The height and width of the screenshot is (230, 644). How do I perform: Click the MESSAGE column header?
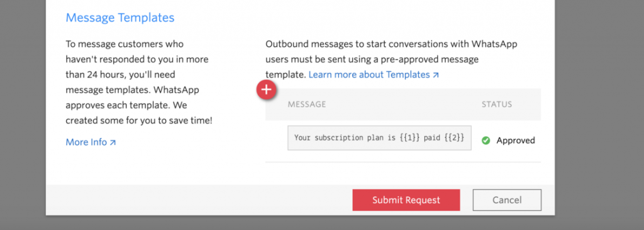307,105
